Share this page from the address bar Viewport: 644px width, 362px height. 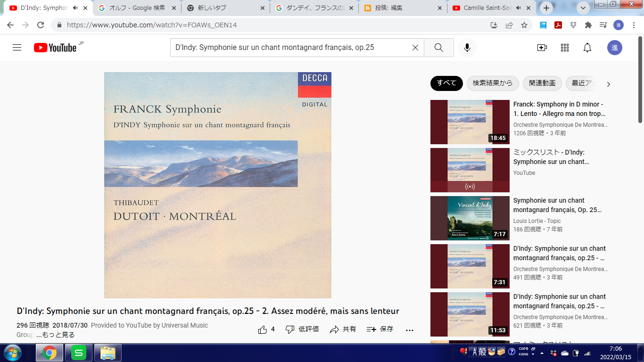pyautogui.click(x=509, y=25)
